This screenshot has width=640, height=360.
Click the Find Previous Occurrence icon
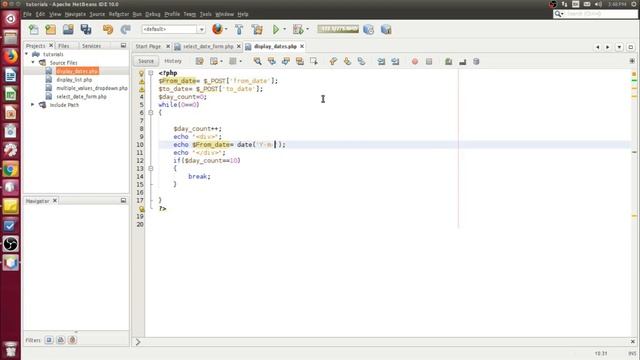pyautogui.click(x=272, y=61)
